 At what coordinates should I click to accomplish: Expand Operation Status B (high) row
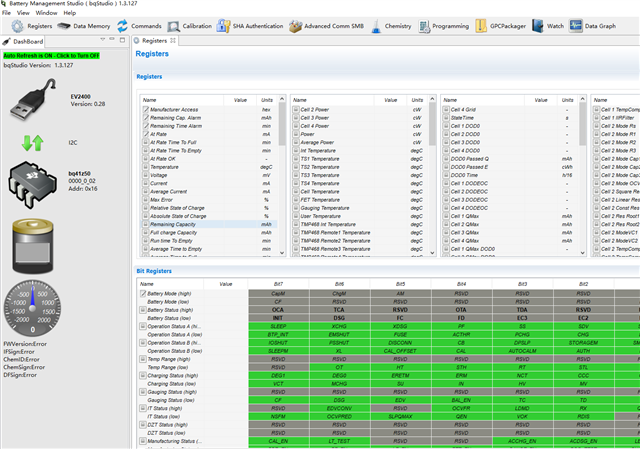[x=143, y=342]
